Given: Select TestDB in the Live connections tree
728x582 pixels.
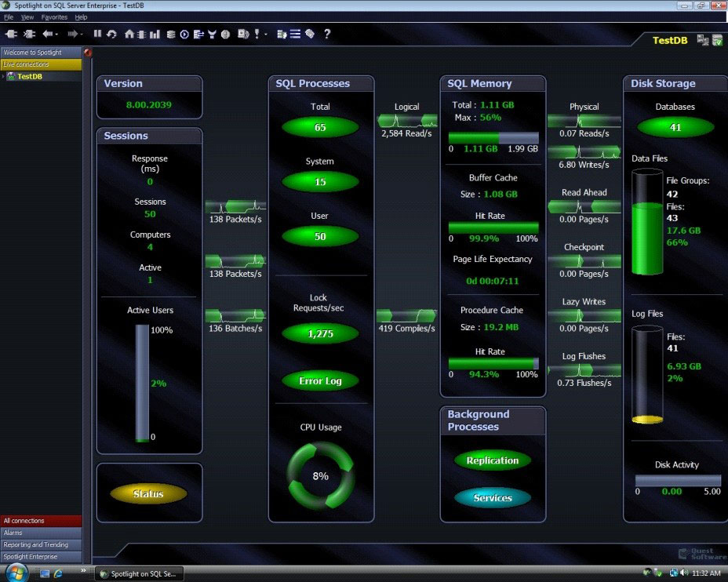Looking at the screenshot, I should point(30,76).
